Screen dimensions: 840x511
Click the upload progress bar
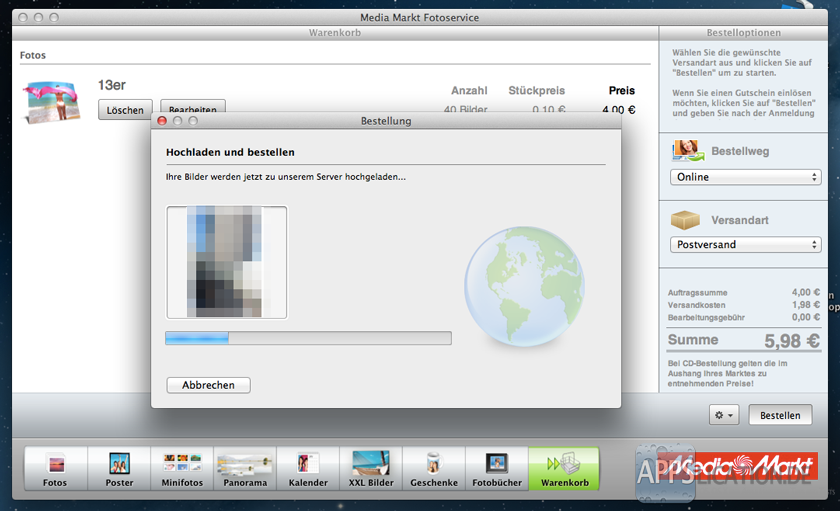(x=309, y=338)
